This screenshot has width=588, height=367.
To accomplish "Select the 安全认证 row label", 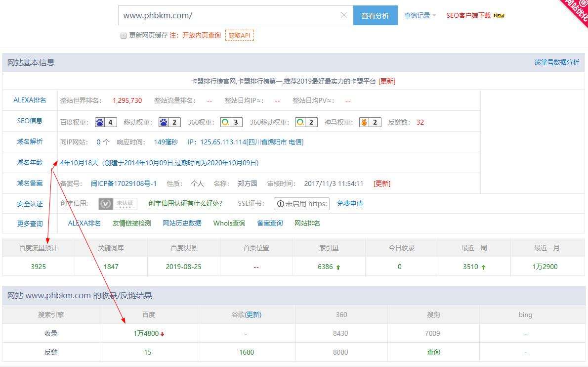I will [30, 204].
